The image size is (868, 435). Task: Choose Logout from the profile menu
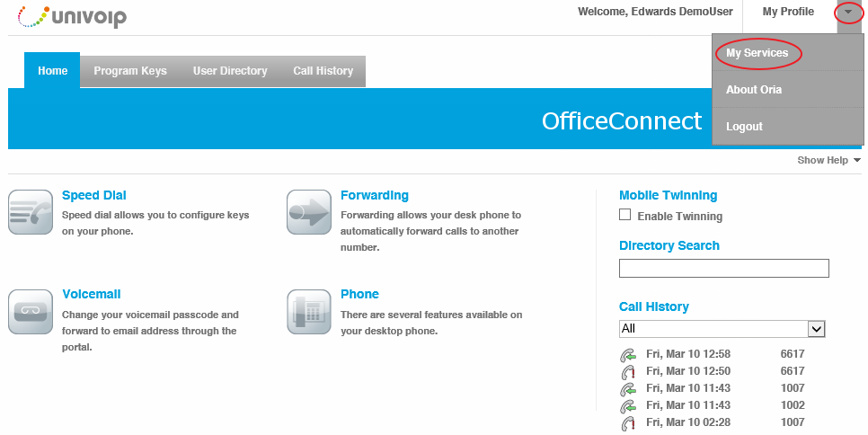pos(744,127)
